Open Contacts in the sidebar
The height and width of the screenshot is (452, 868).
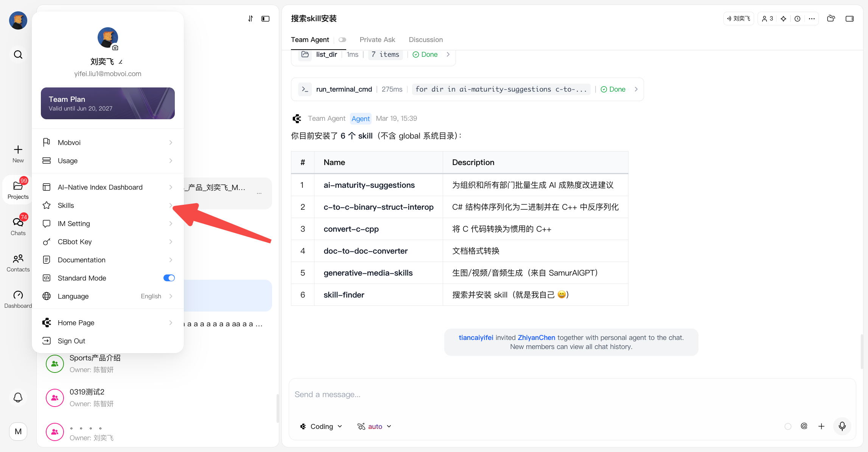pos(18,263)
